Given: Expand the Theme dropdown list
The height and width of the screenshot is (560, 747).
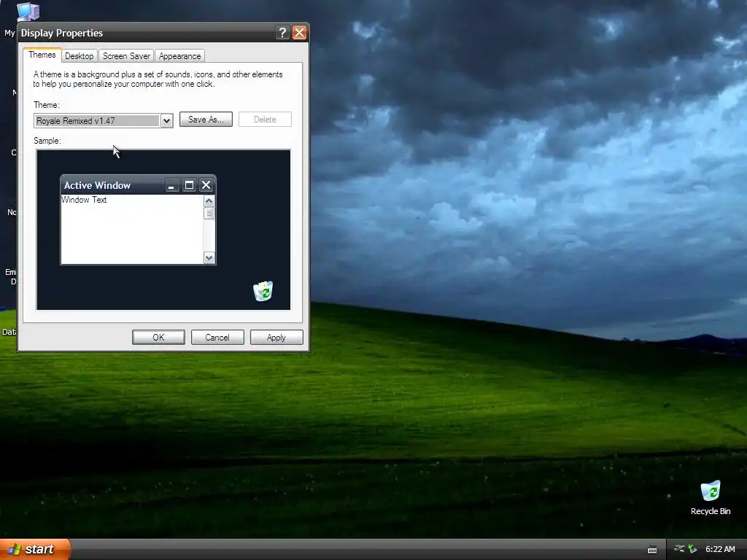Looking at the screenshot, I should (166, 121).
